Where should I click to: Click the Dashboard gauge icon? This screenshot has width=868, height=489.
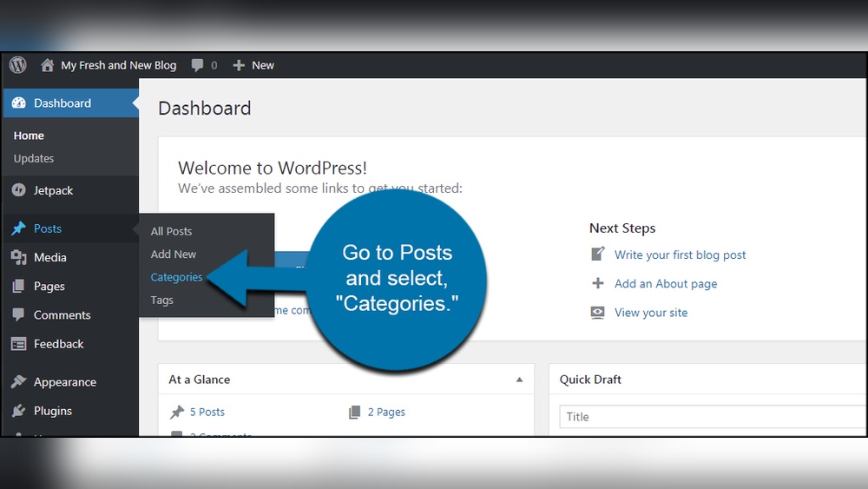coord(19,103)
